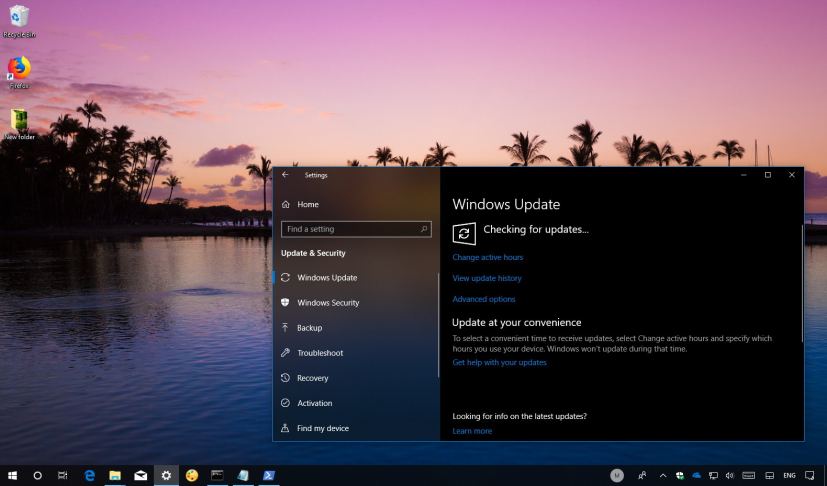Select the New folder desktop icon
The height and width of the screenshot is (486, 827).
(x=19, y=125)
